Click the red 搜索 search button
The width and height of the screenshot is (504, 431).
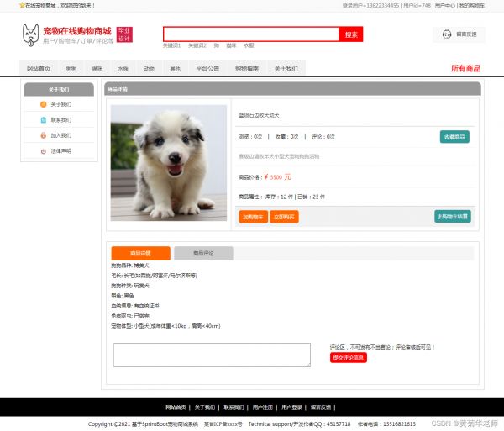pos(351,34)
